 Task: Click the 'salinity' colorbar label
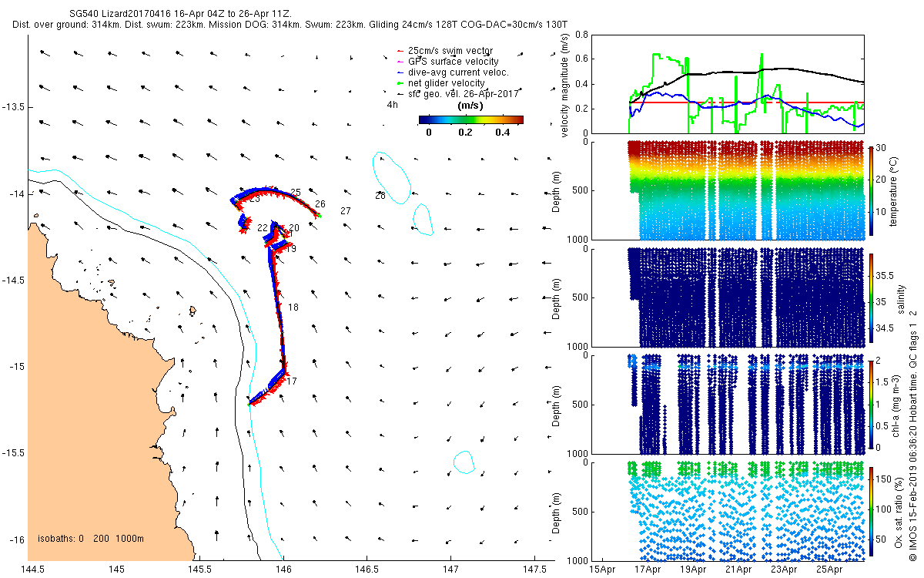click(902, 301)
